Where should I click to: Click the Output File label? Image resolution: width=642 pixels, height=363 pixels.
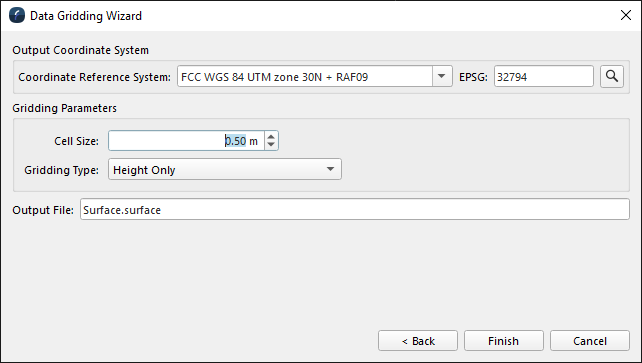pos(43,210)
